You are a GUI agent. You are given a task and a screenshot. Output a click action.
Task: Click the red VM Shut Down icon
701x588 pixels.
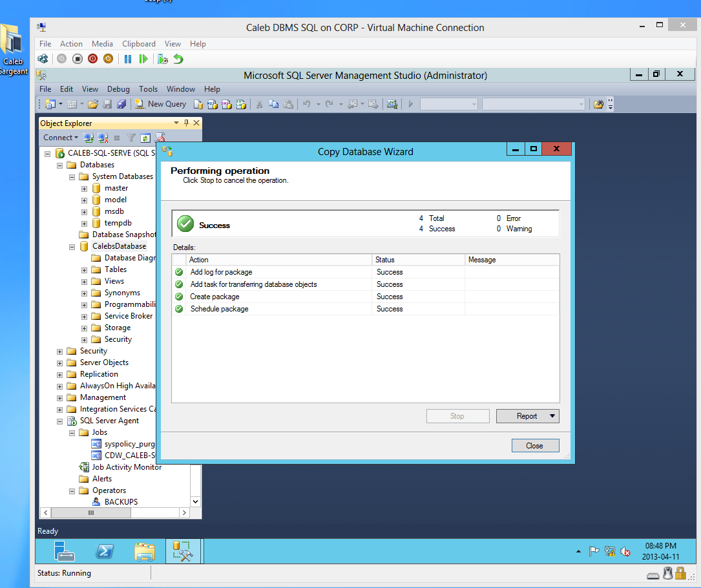pyautogui.click(x=92, y=59)
